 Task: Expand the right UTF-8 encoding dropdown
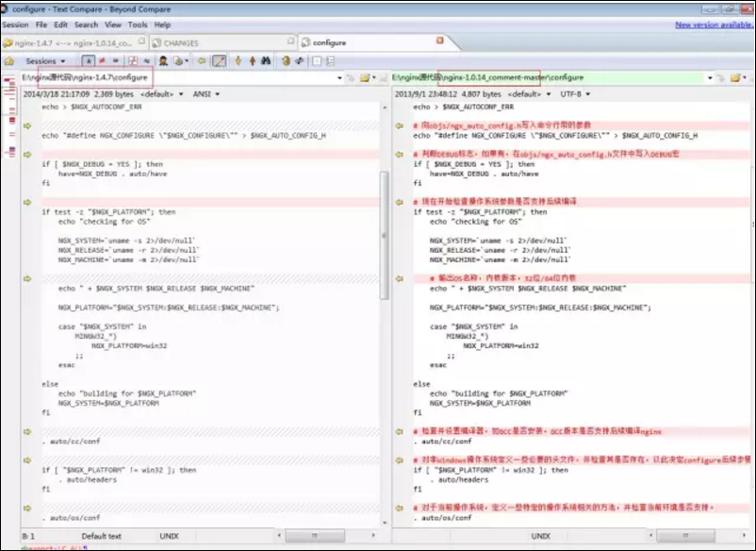[575, 94]
